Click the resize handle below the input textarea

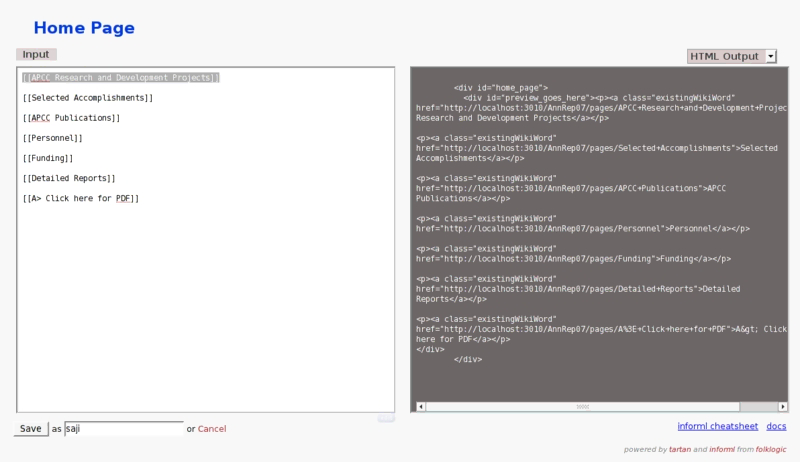(386, 418)
